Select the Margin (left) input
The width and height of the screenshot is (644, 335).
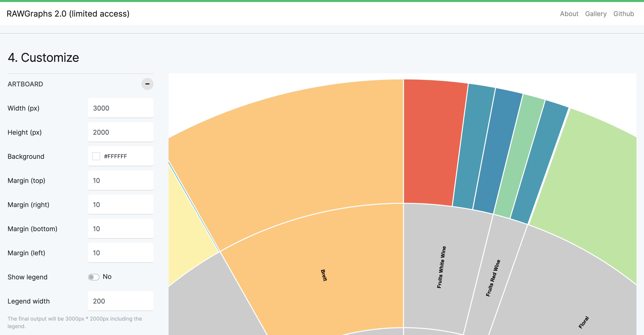[121, 253]
